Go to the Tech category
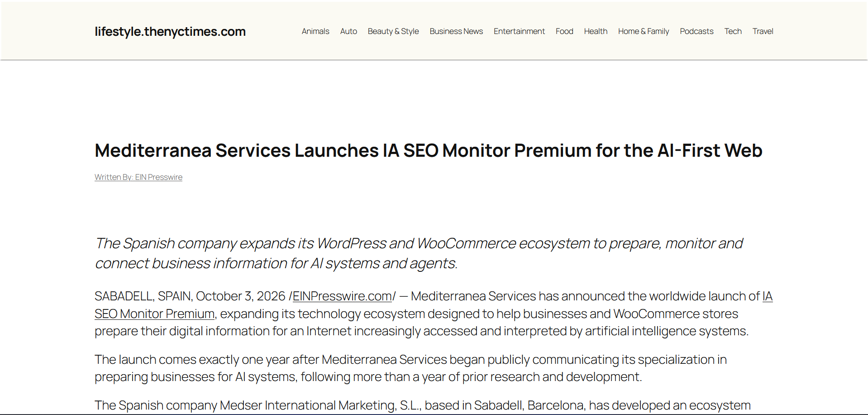868x415 pixels. coord(733,31)
